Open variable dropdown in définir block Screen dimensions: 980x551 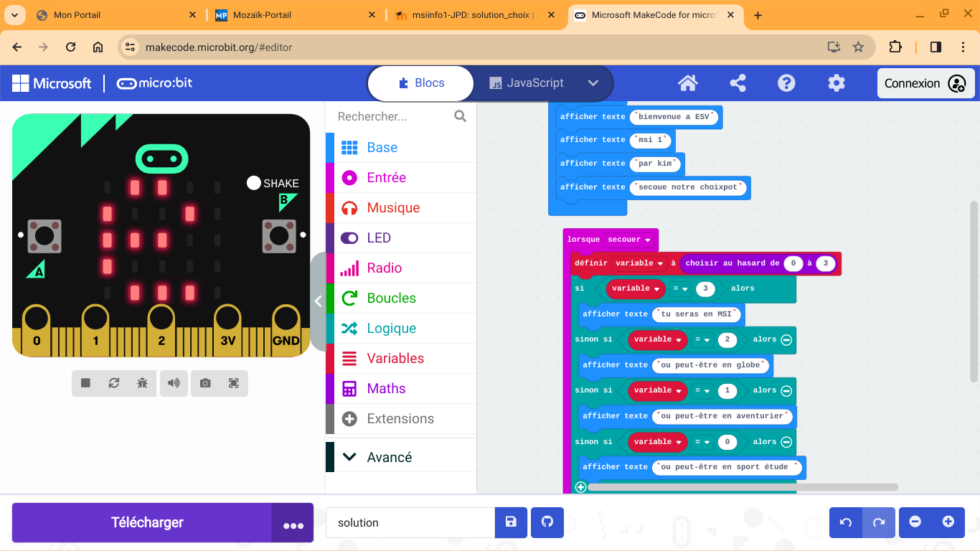pyautogui.click(x=640, y=263)
